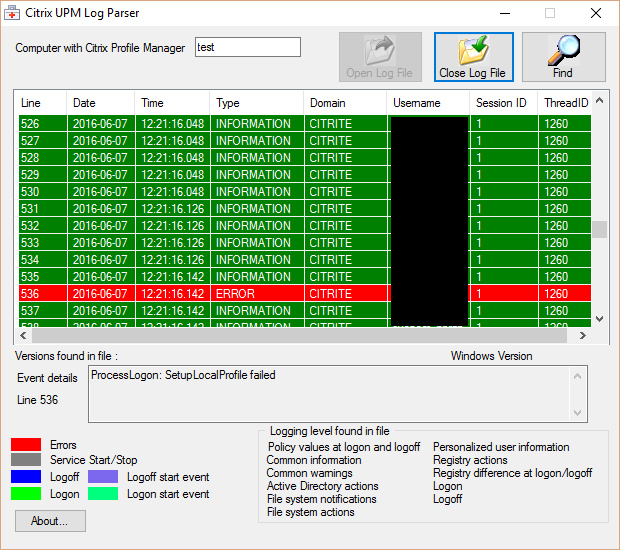Viewport: 620px width, 550px height.
Task: Click 'Active Directory actions' text
Action: coord(322,486)
